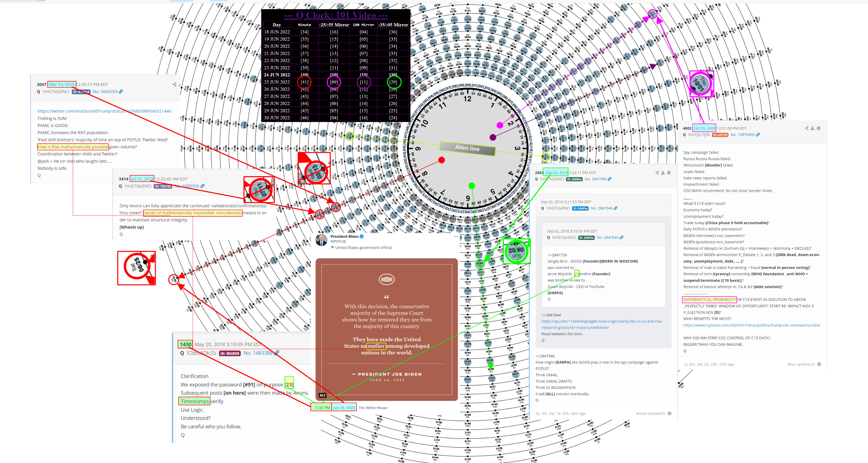Open more options menu on Biden tweet
868x463 pixels.
(x=456, y=236)
